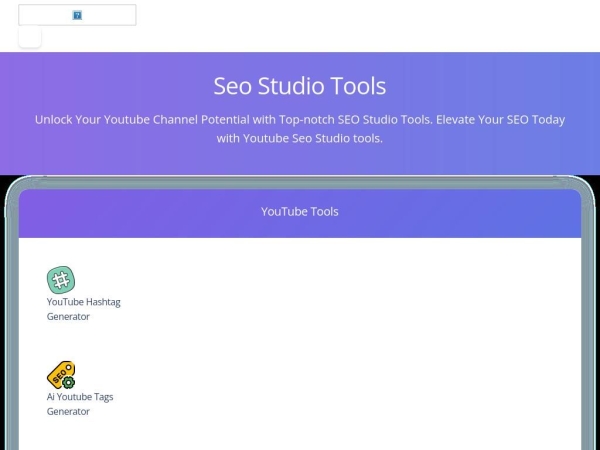Click the broken logo image at top
Image resolution: width=600 pixels, height=450 pixels.
point(77,15)
